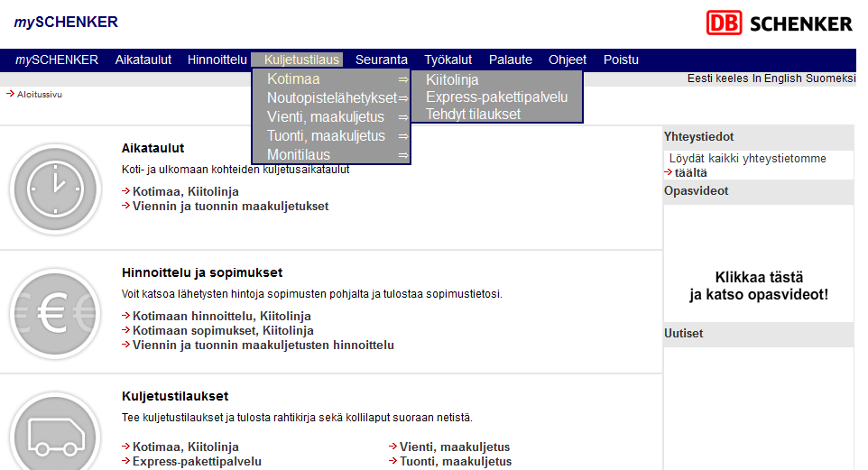The width and height of the screenshot is (868, 470).
Task: Choose Monitilaus in the dropdown
Action: point(299,154)
